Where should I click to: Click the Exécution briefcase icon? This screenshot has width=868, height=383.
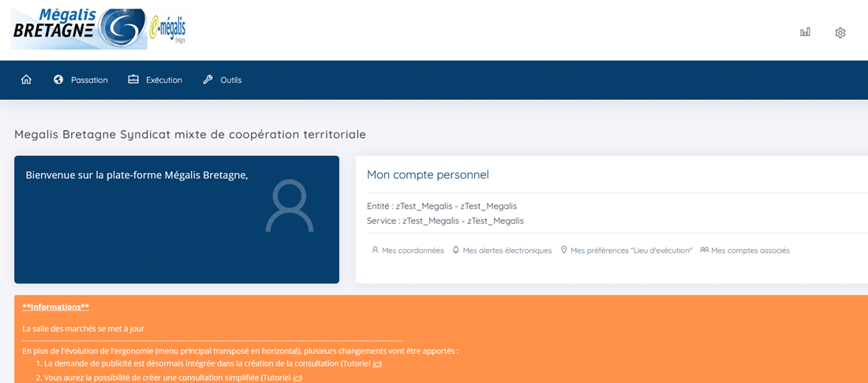tap(133, 80)
